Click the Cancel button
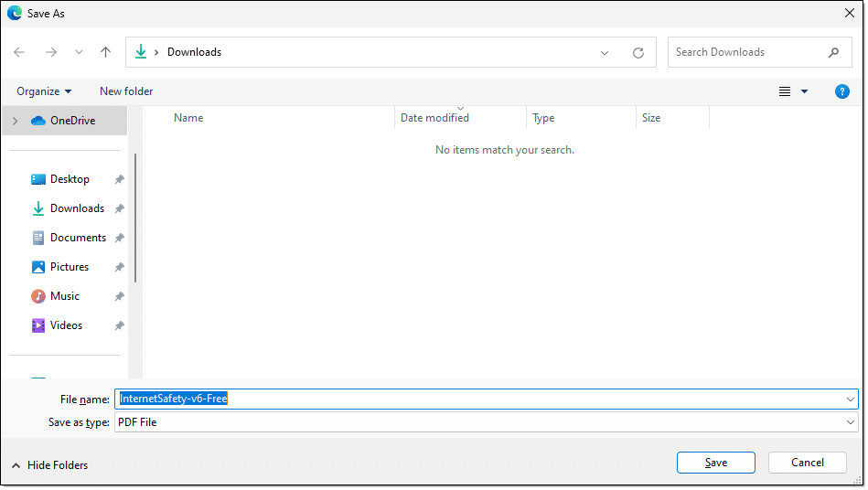Viewport: 868px width, 490px height. coord(807,463)
